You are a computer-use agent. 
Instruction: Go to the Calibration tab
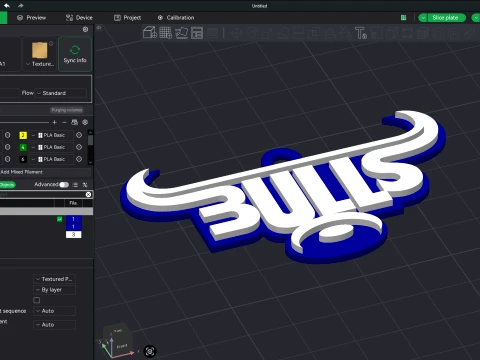176,18
